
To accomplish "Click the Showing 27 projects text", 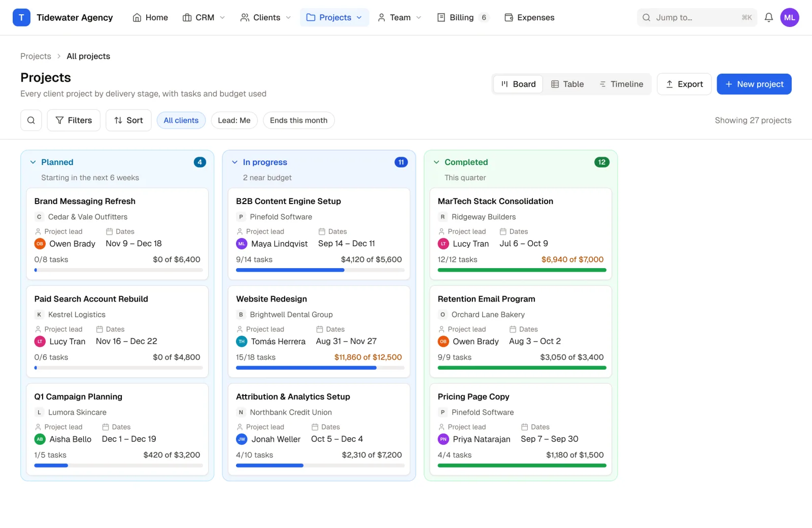I will [x=753, y=120].
